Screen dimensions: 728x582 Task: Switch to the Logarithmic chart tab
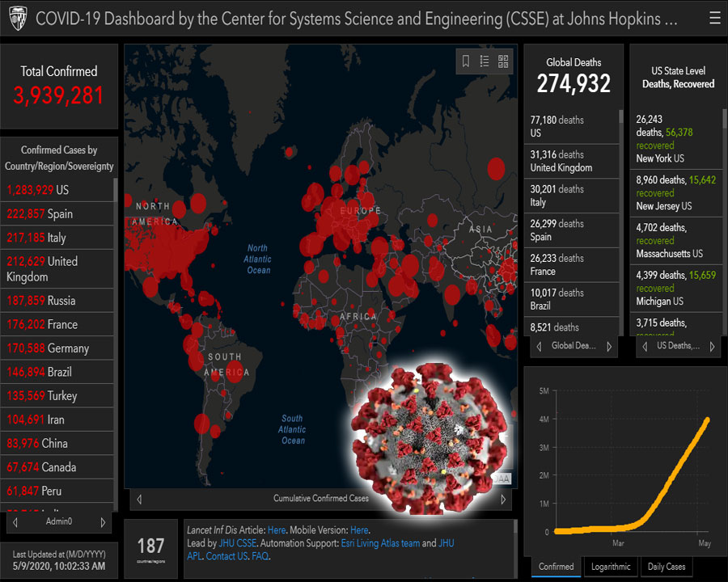click(x=611, y=567)
